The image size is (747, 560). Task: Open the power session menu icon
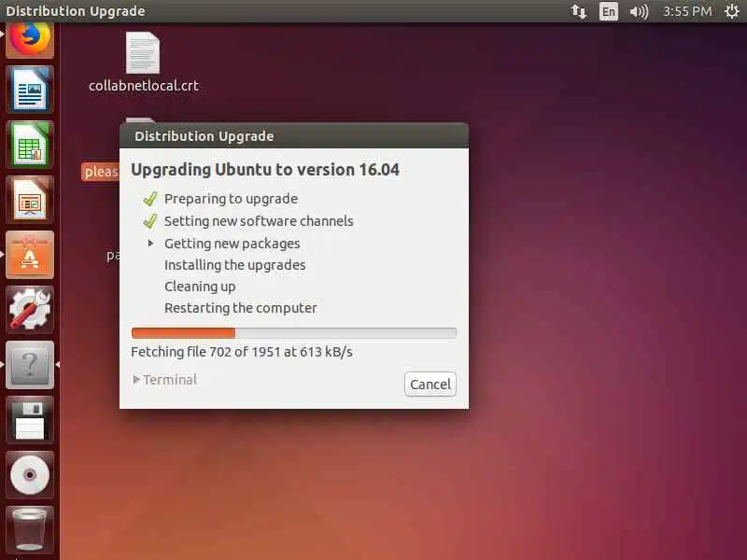(732, 11)
